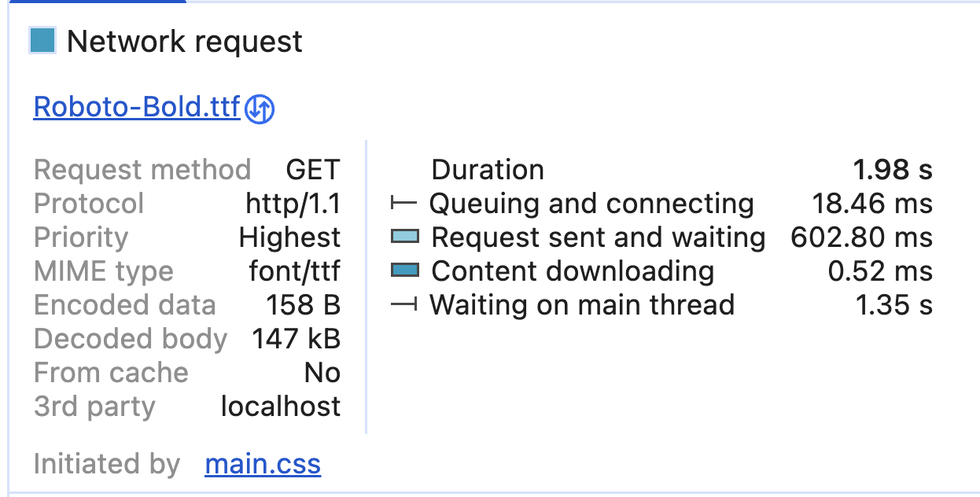This screenshot has width=980, height=497.
Task: Click the Initiated by label
Action: (x=106, y=464)
